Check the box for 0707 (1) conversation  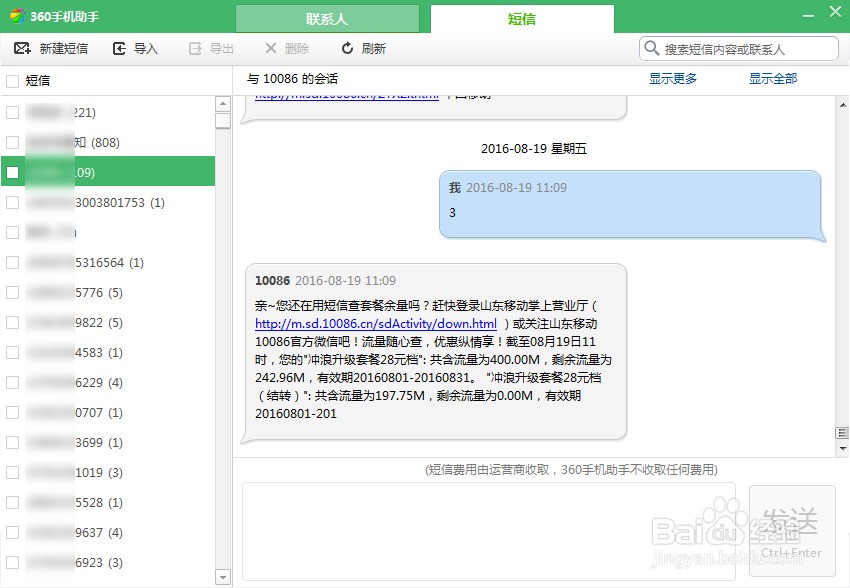tap(12, 412)
